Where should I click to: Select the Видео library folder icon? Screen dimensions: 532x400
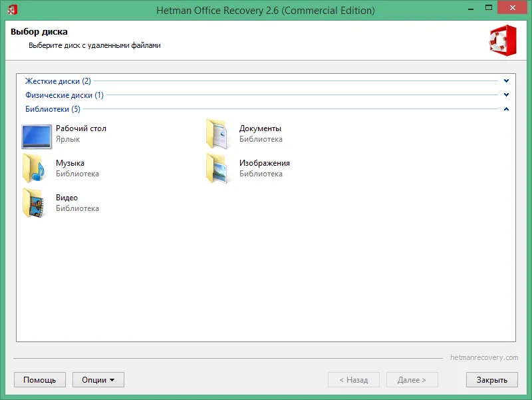pyautogui.click(x=34, y=203)
